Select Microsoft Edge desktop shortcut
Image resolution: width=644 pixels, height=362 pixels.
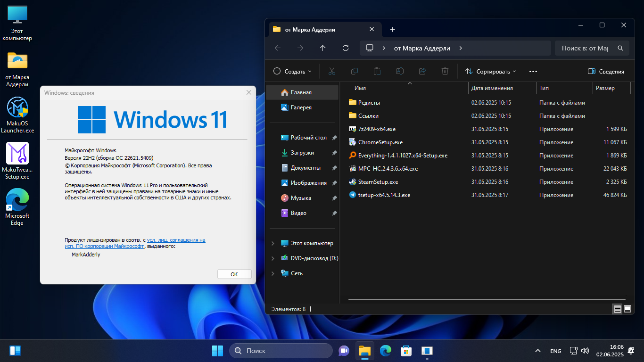click(17, 207)
